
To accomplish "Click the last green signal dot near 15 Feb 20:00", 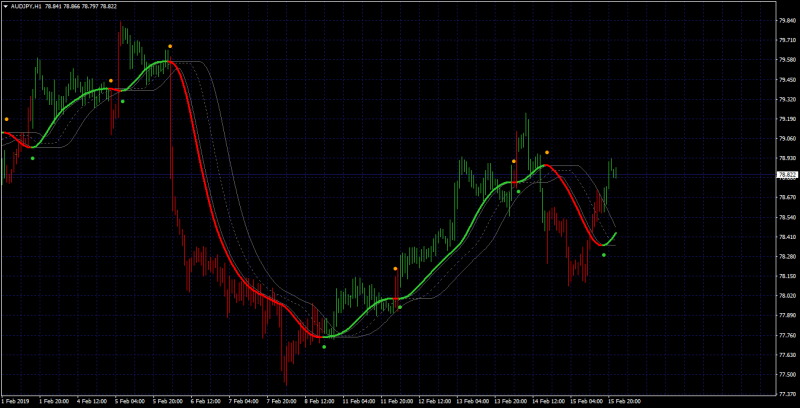I will tap(604, 254).
